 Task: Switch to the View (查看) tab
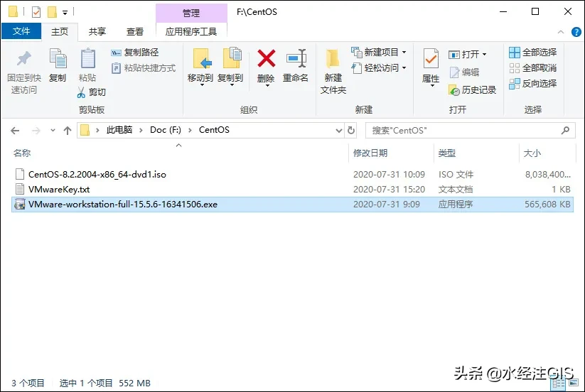click(x=135, y=32)
